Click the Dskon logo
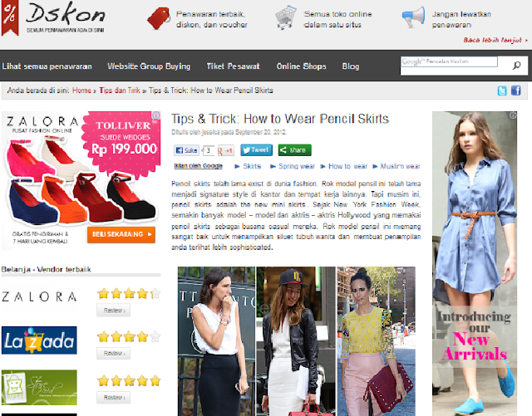532x416 pixels. point(53,17)
